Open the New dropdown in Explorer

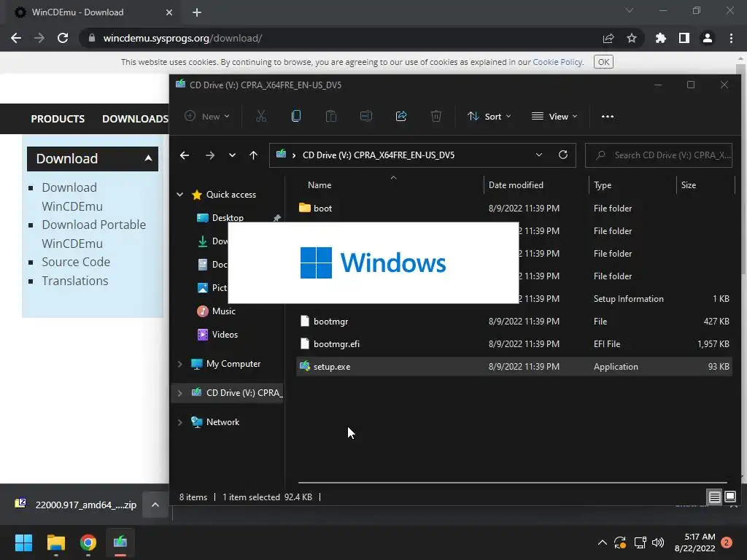pyautogui.click(x=207, y=116)
